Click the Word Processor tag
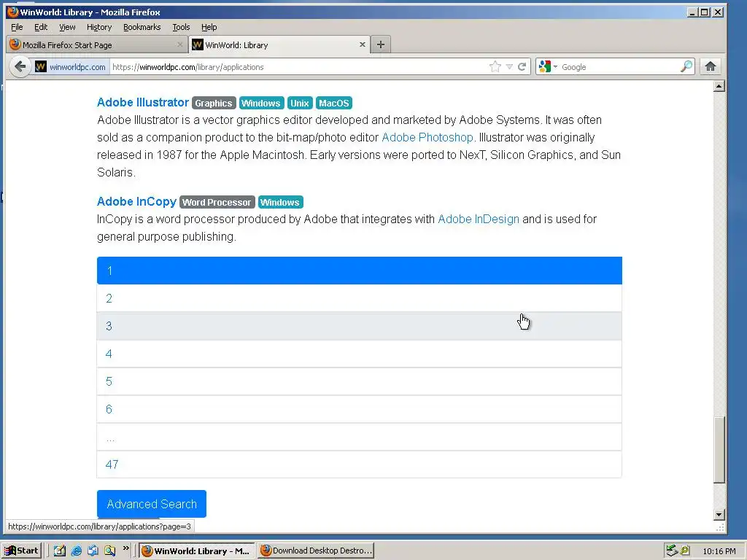 pos(217,202)
